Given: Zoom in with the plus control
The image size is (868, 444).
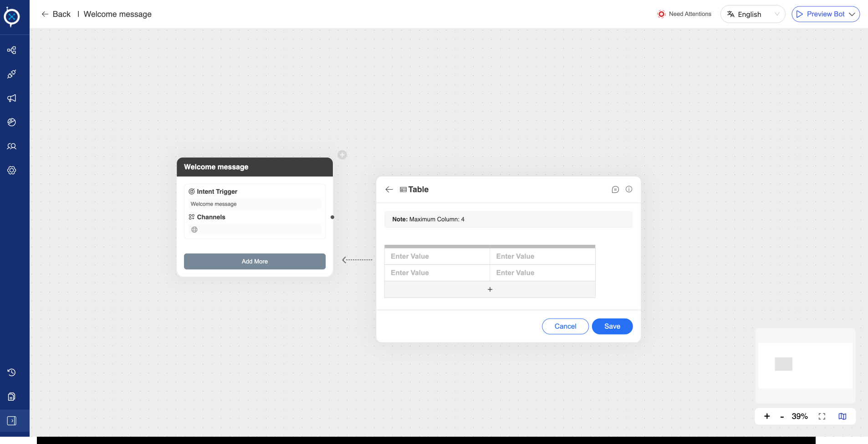Looking at the screenshot, I should [x=767, y=416].
